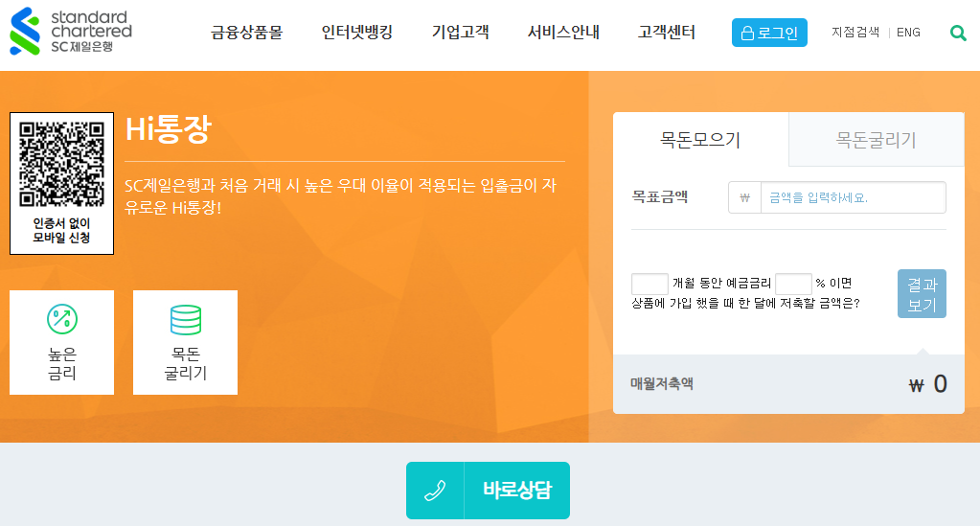Screen dimensions: 980x526
Task: Open the 서비스안내 menu
Action: tap(563, 33)
